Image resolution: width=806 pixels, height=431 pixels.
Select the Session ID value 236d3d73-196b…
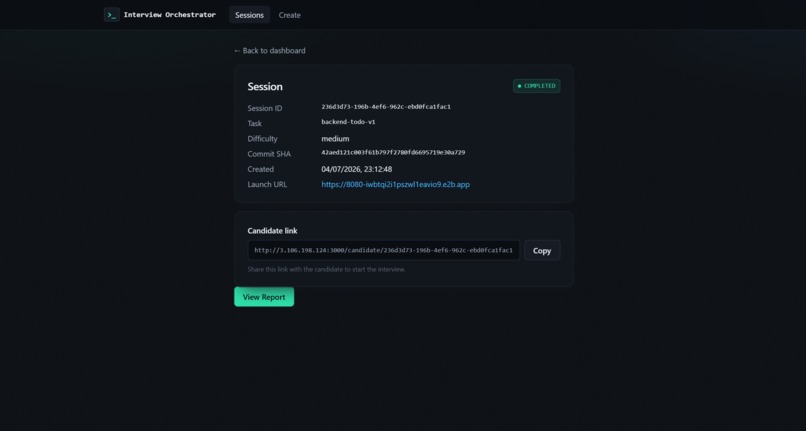386,107
